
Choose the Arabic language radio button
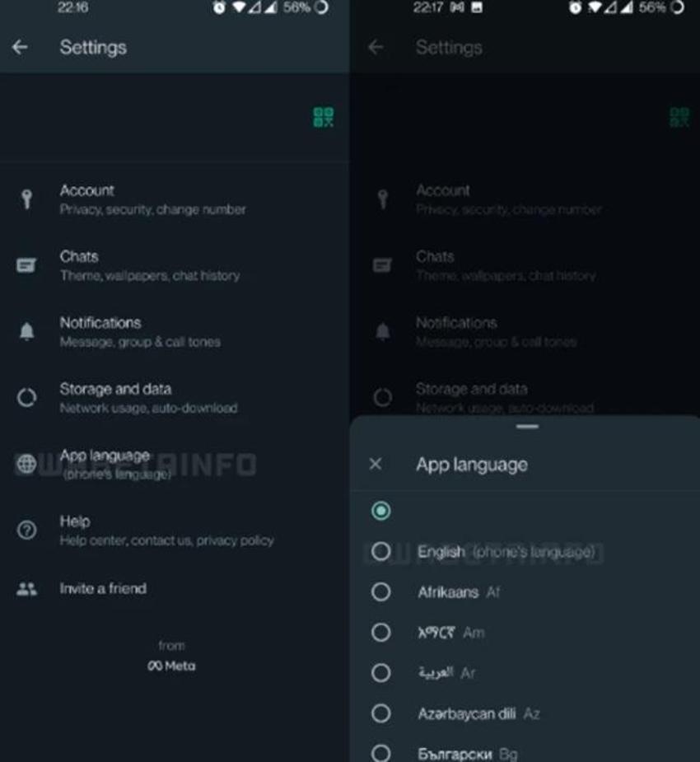click(380, 672)
